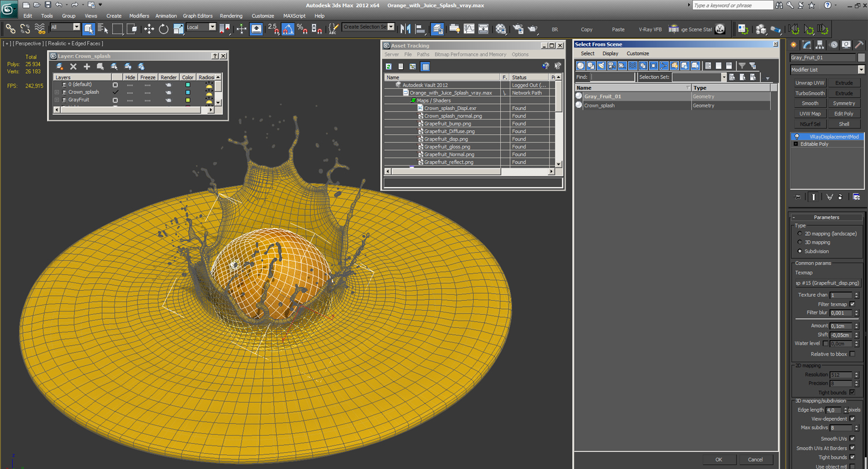Select Subdivision radio button
This screenshot has height=469, width=868.
(800, 251)
